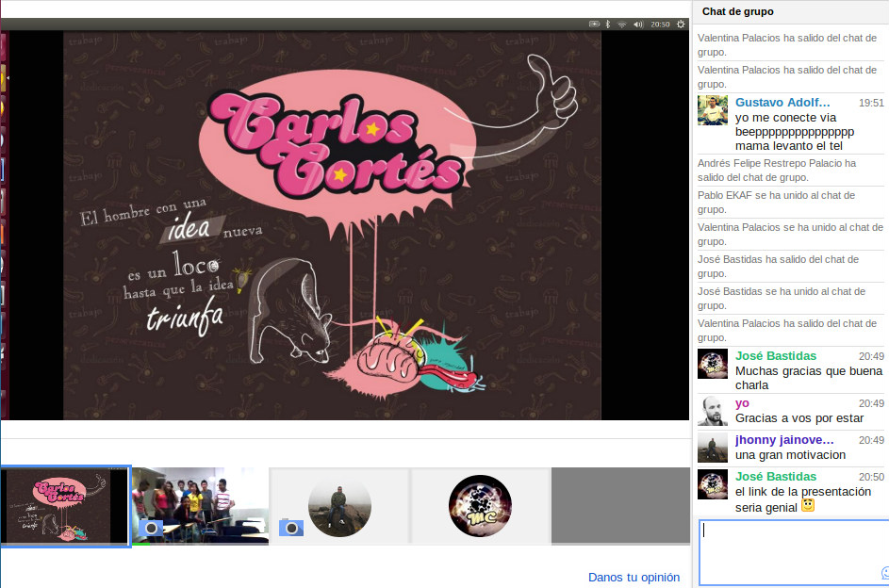Click the Bluetooth icon in the top bar
889x588 pixels.
coord(608,24)
